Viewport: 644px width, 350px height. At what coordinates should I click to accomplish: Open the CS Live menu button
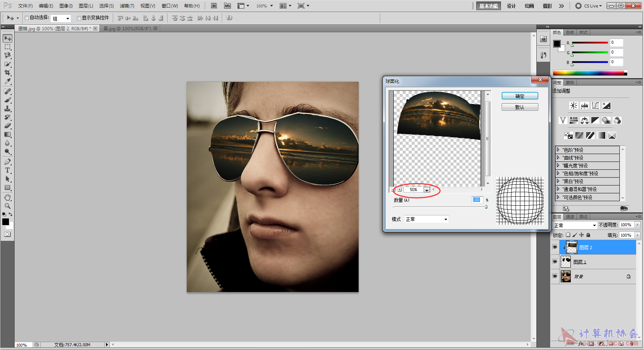589,6
